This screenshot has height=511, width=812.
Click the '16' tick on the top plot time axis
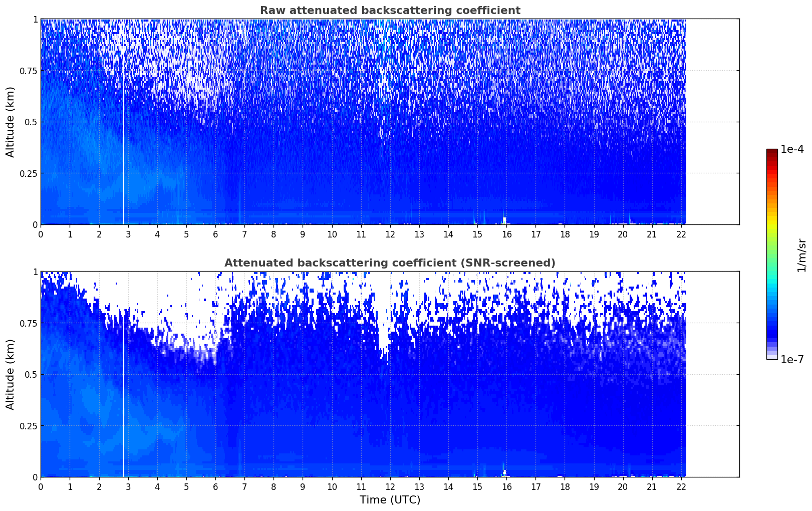(506, 234)
